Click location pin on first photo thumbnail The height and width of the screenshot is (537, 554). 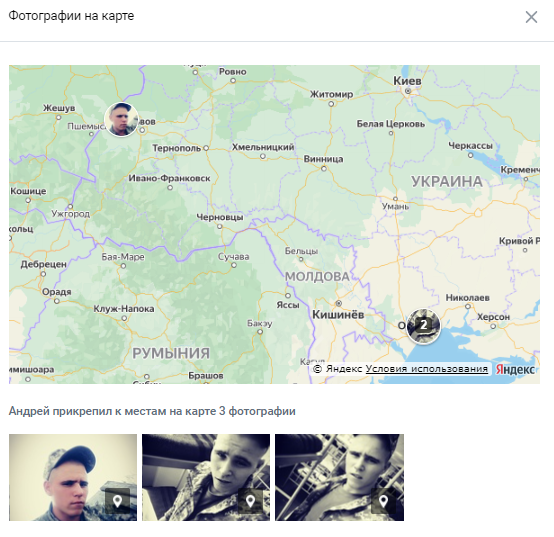[117, 501]
